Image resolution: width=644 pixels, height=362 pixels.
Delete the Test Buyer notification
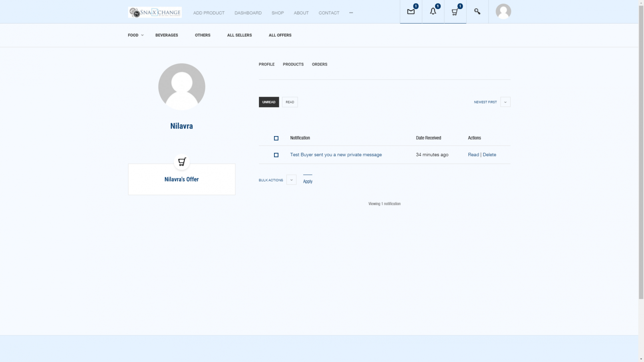coord(489,155)
